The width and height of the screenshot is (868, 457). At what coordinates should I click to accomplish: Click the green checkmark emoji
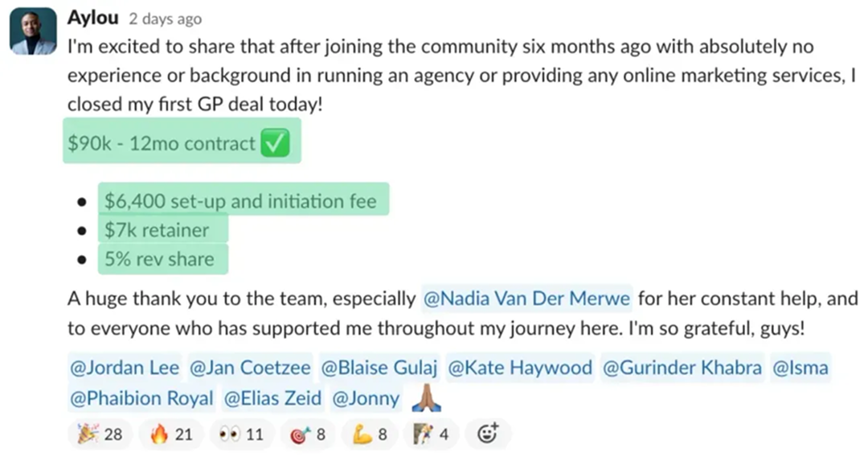pyautogui.click(x=276, y=143)
